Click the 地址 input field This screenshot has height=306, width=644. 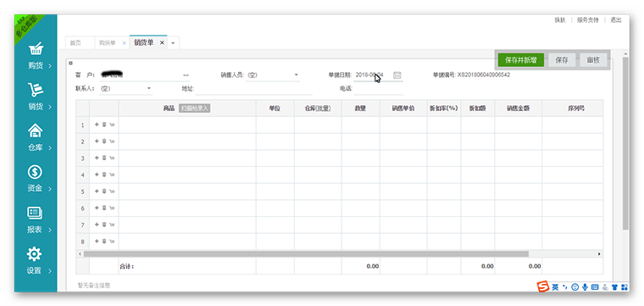coord(254,89)
